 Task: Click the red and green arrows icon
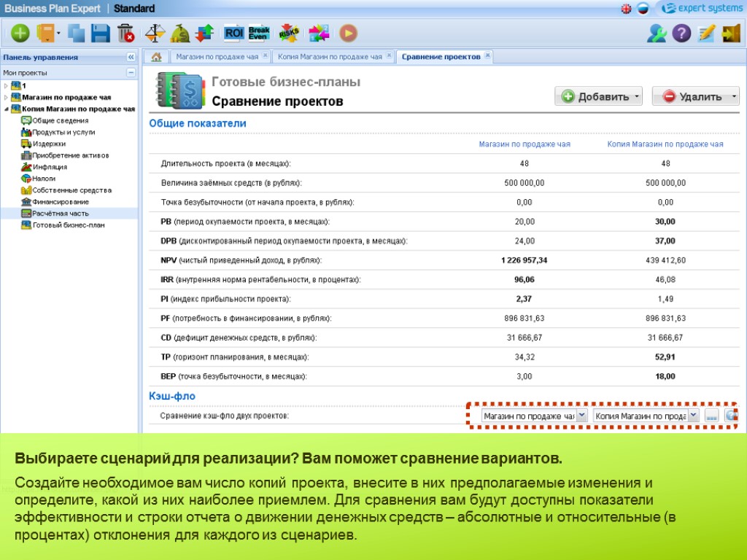205,34
